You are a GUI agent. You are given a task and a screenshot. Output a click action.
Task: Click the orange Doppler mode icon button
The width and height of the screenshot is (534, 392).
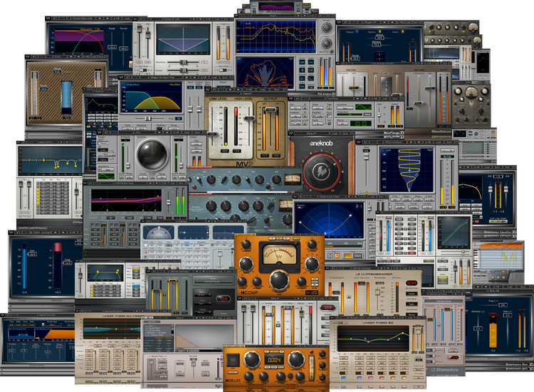[337, 255]
